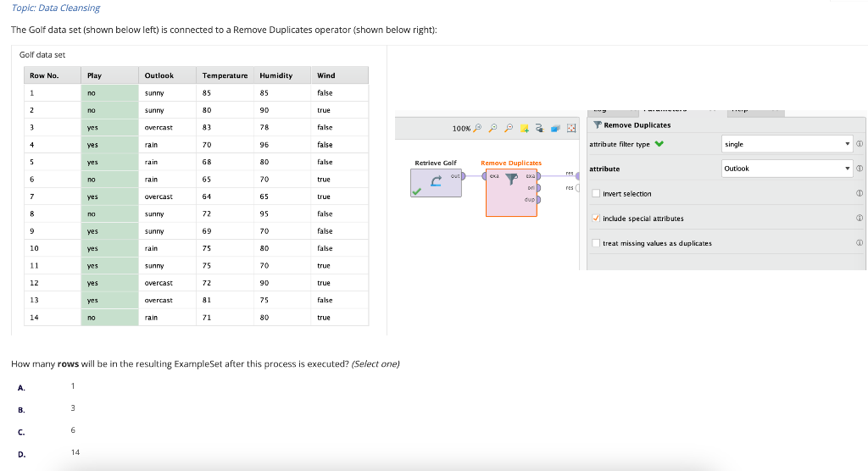This screenshot has width=868, height=471.
Task: Click the Temperature column header
Action: (225, 75)
